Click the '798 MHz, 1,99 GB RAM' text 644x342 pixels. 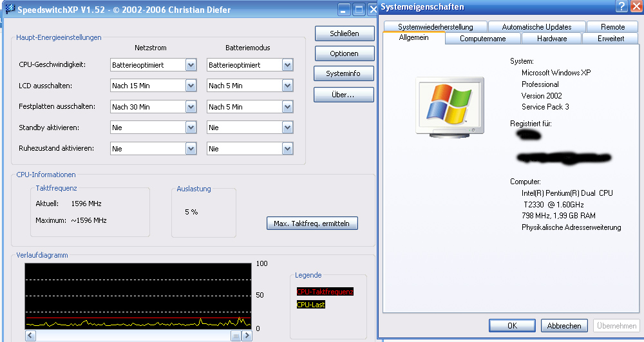(x=558, y=216)
